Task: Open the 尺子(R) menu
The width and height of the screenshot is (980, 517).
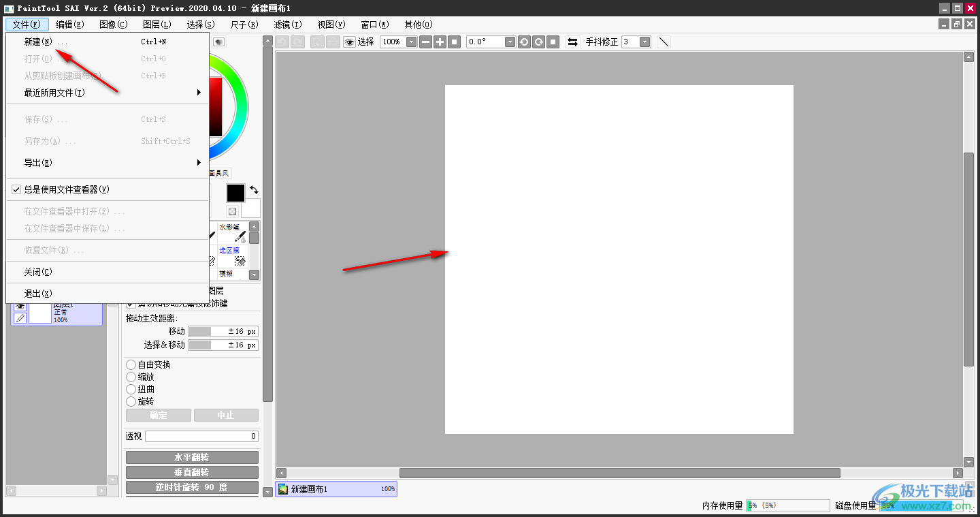Action: pyautogui.click(x=244, y=25)
